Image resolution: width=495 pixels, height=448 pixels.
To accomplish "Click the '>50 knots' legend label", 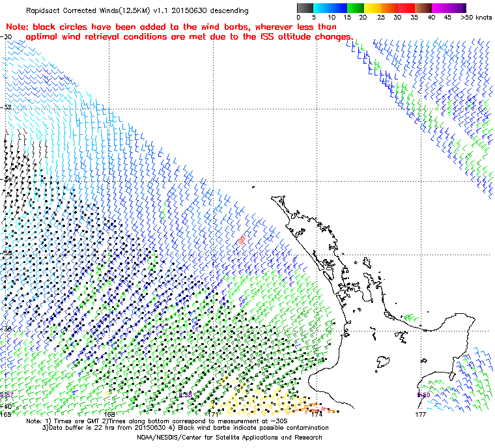I will [476, 18].
